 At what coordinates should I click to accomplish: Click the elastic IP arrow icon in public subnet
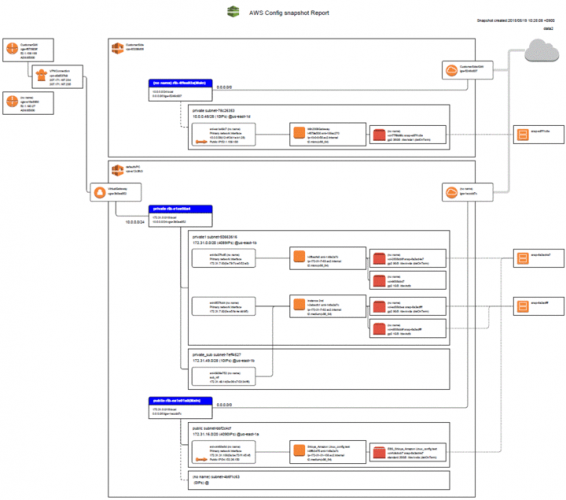201,460
